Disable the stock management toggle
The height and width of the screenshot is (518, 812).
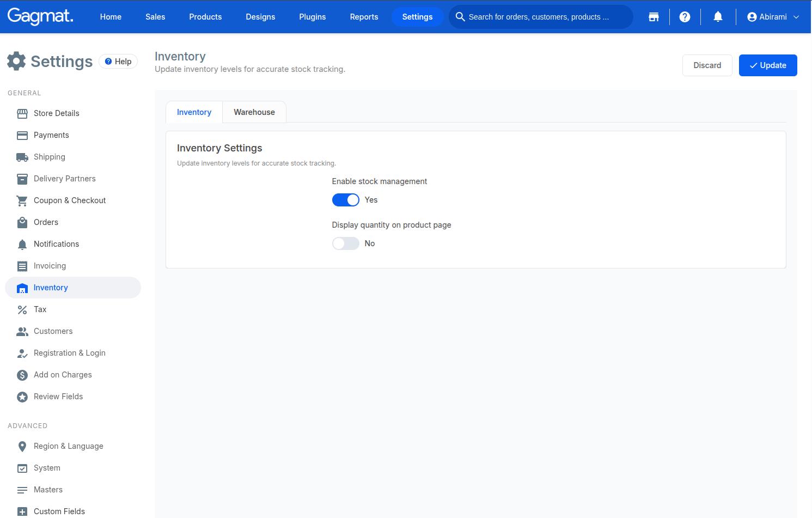(346, 200)
